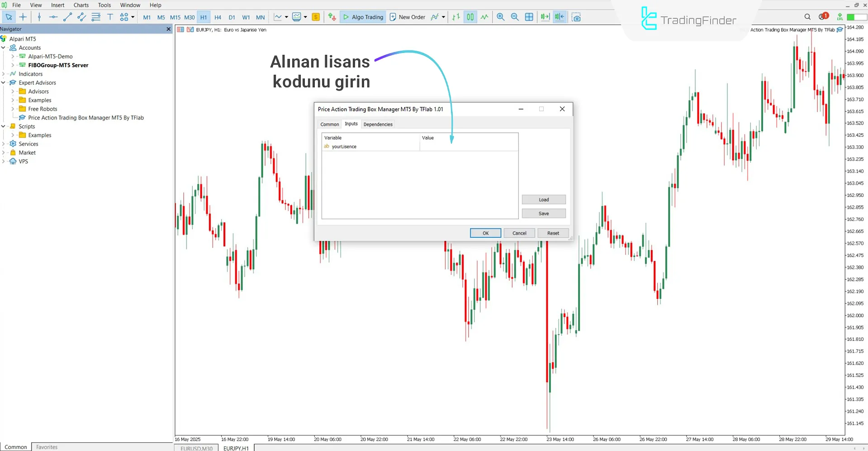The image size is (868, 451).
Task: Zoom out on the chart
Action: (515, 17)
